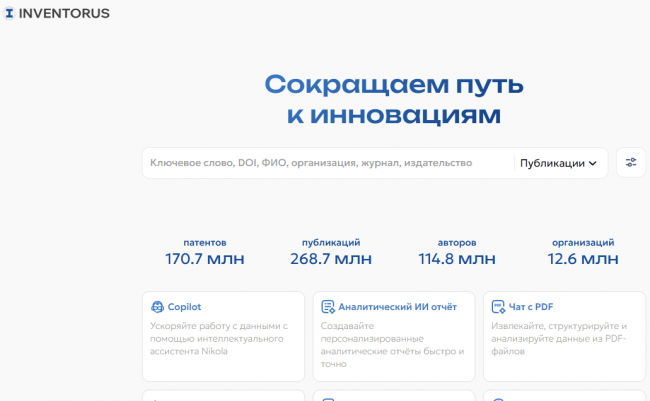
Task: Click the Copilot robot icon
Action: (157, 307)
